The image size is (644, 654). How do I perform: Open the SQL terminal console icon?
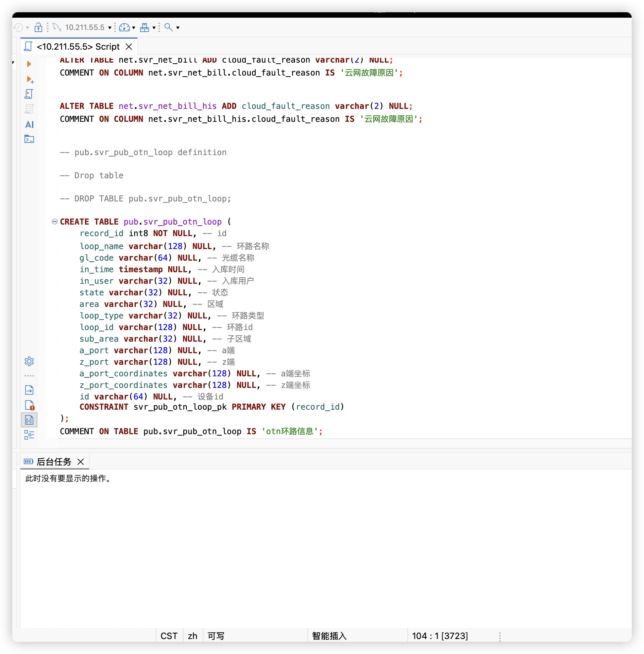29,139
